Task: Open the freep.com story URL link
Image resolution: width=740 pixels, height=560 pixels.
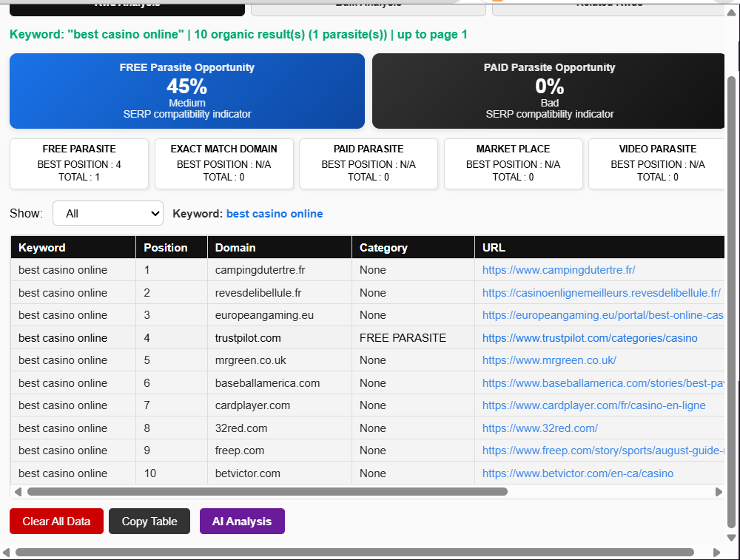Action: pyautogui.click(x=602, y=451)
